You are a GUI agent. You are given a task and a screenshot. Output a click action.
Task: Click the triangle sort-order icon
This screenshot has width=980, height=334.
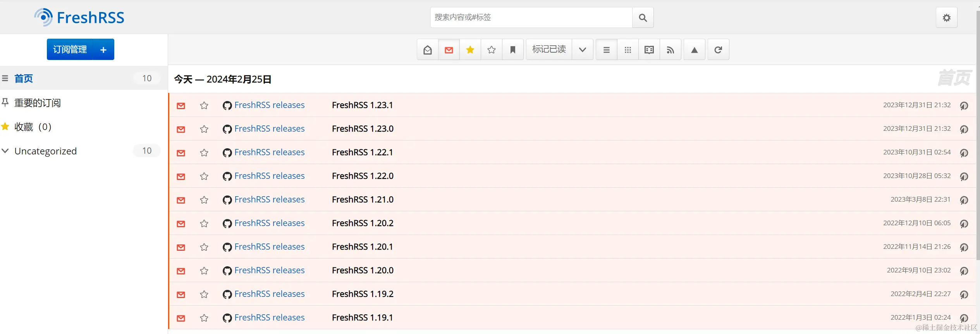click(695, 50)
